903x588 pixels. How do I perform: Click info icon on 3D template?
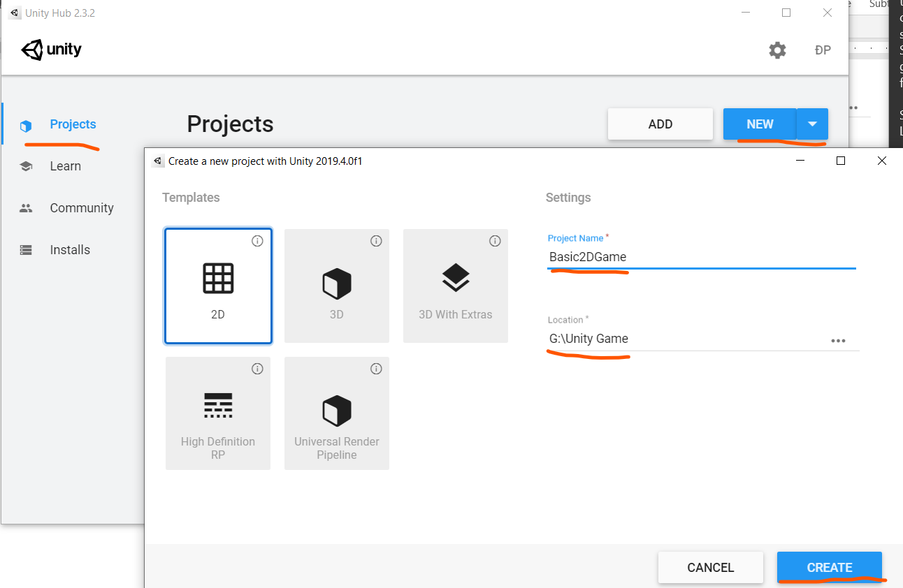376,241
